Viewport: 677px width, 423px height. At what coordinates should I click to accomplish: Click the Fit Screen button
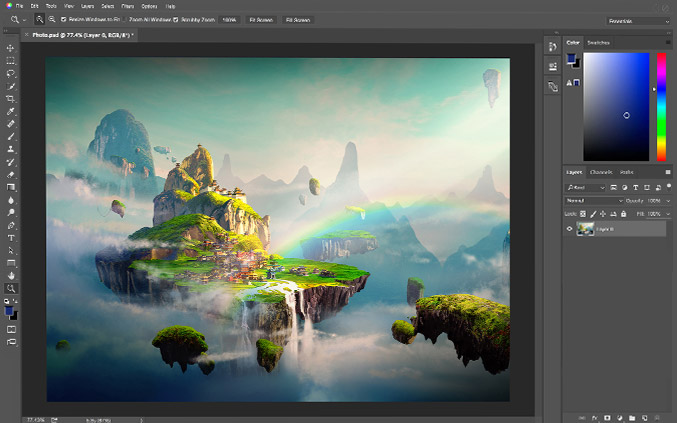[260, 19]
